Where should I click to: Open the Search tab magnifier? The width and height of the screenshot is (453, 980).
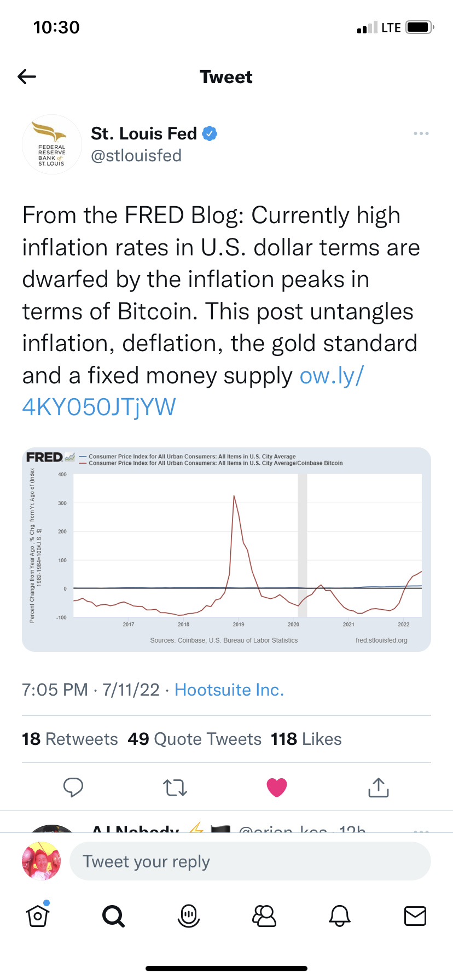[113, 915]
